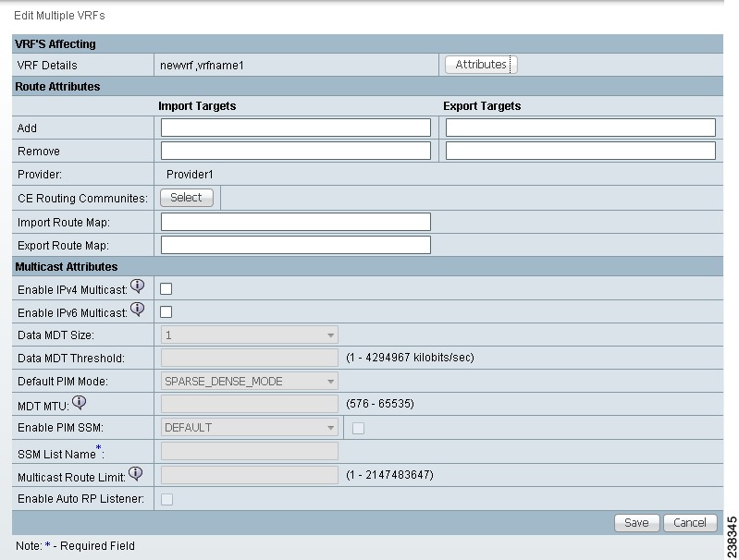Select the 'newvrf ,vrfname1' VRF details text
Screen dimensions: 739x560
coord(202,66)
